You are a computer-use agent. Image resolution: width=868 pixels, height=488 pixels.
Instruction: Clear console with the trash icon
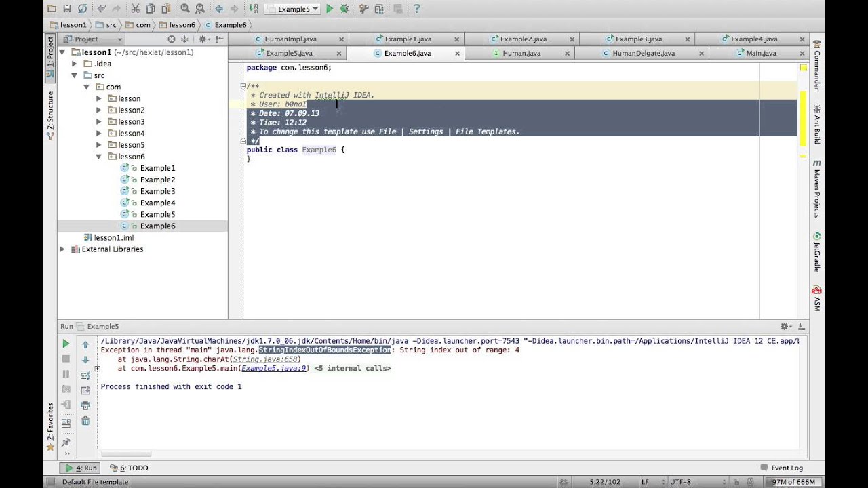point(85,421)
